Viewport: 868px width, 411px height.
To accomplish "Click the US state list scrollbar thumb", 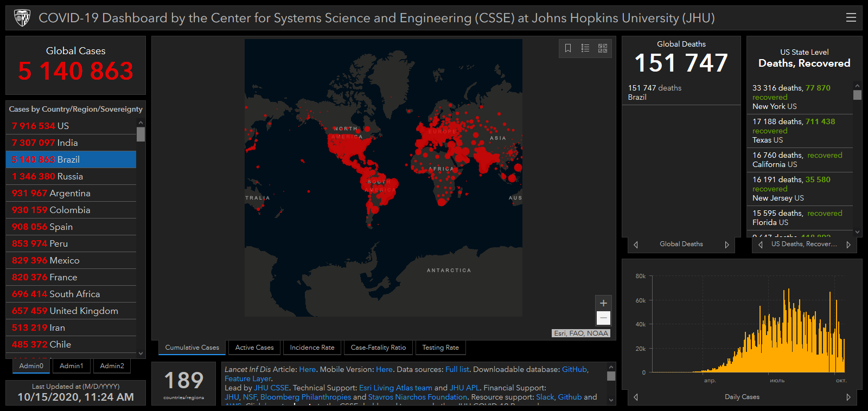I will [x=857, y=95].
